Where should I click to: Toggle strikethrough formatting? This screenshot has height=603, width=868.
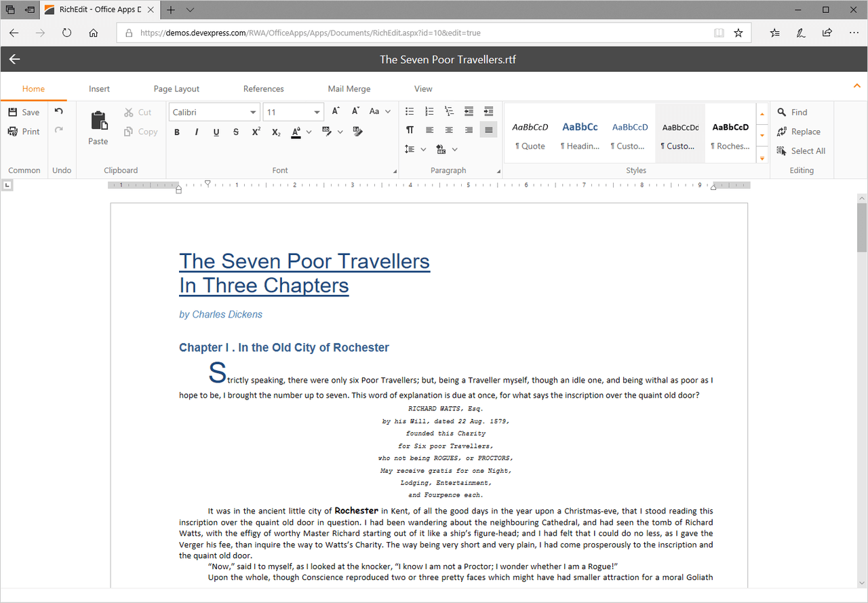click(236, 132)
